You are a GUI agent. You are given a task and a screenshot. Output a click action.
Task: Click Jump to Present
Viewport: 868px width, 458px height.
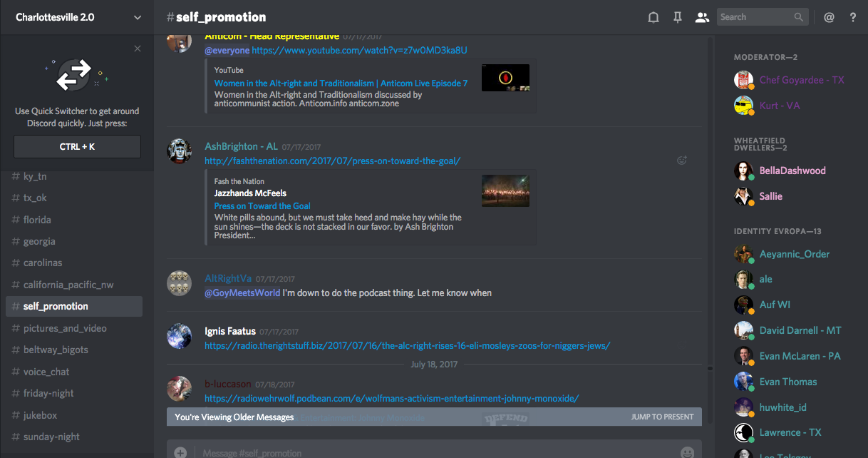click(x=662, y=417)
